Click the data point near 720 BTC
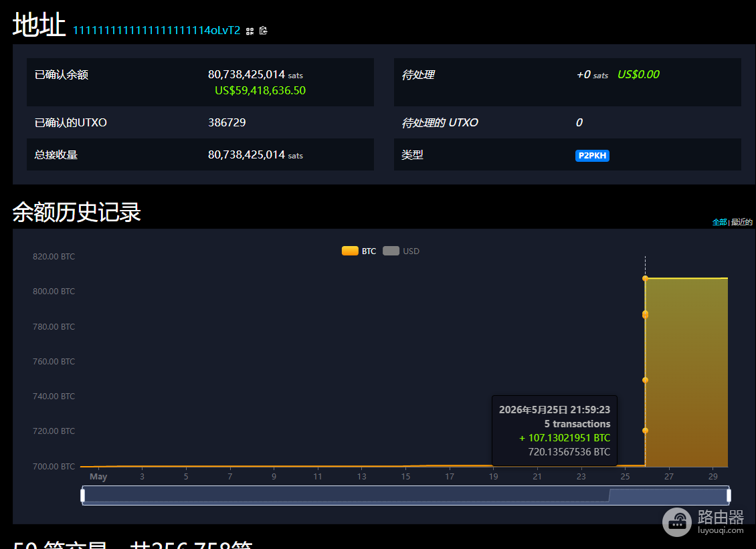Image resolution: width=756 pixels, height=549 pixels. coord(645,431)
